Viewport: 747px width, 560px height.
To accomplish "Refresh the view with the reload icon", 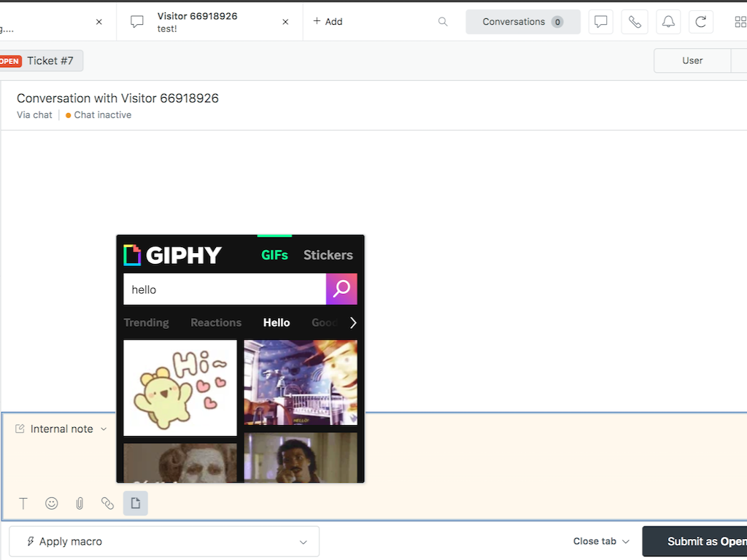I will (x=700, y=21).
